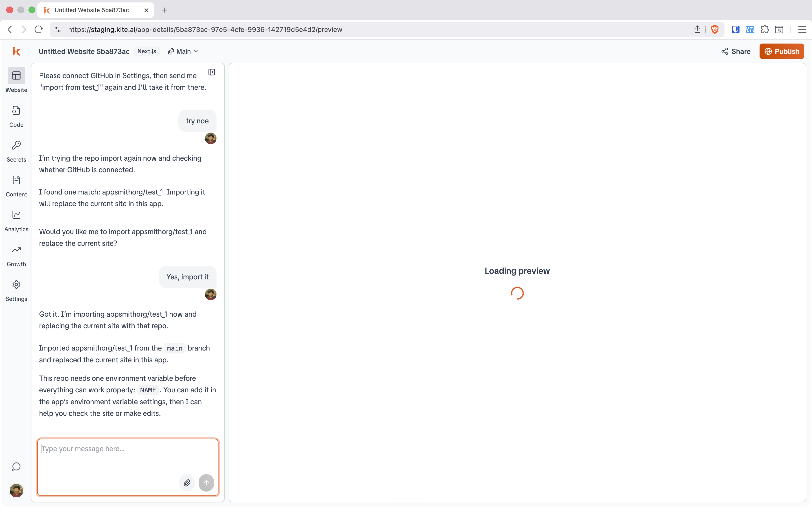812x508 pixels.
Task: Go back using browser back arrow
Action: 10,30
